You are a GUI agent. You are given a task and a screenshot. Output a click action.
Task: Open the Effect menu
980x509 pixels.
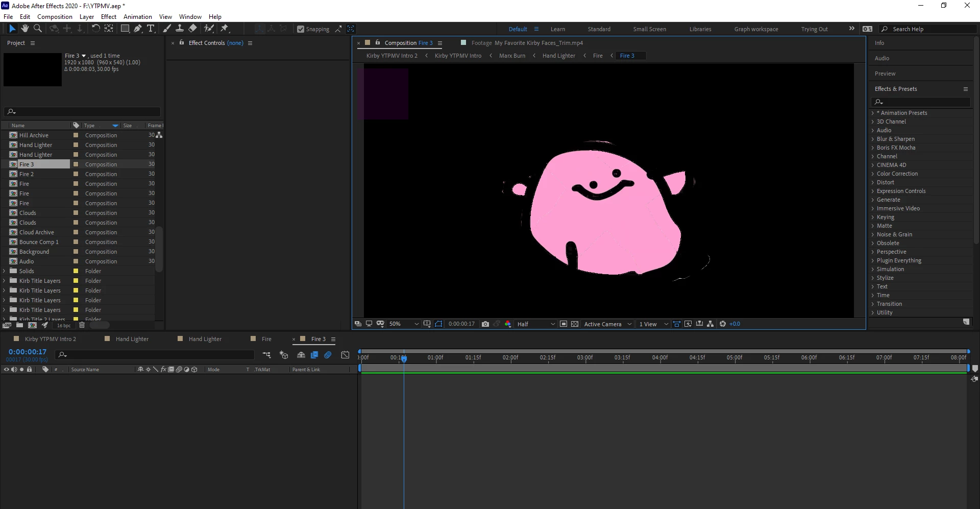point(109,16)
